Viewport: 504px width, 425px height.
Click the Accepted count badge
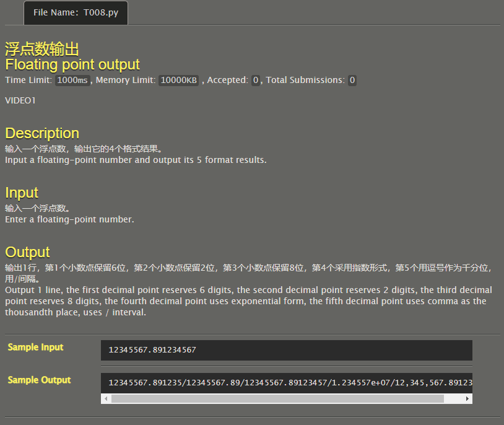255,80
